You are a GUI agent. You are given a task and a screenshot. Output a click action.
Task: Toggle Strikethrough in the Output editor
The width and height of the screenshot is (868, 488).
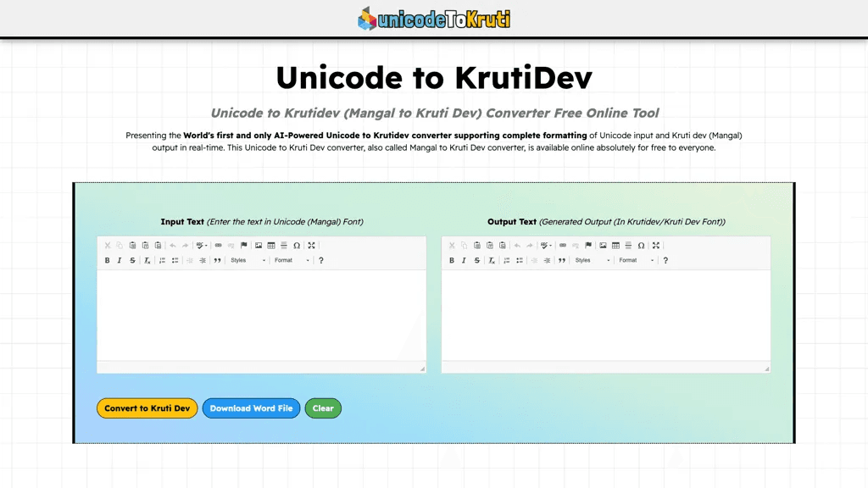point(476,260)
